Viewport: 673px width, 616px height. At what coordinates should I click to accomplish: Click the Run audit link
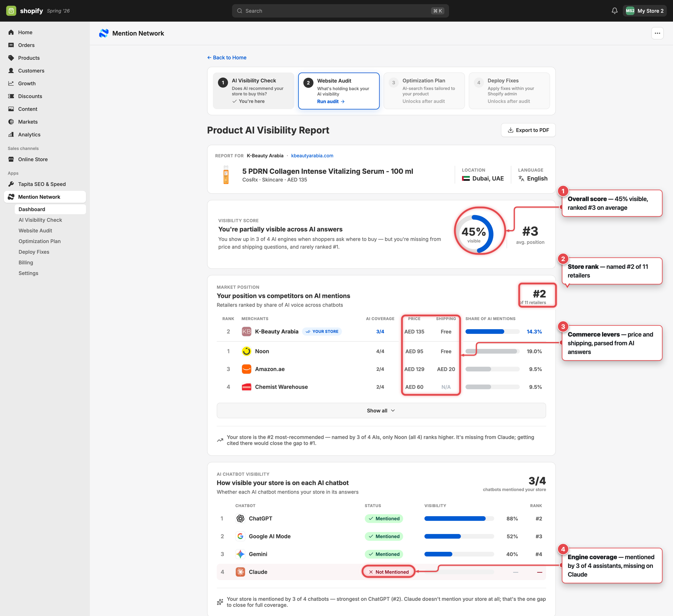click(331, 102)
